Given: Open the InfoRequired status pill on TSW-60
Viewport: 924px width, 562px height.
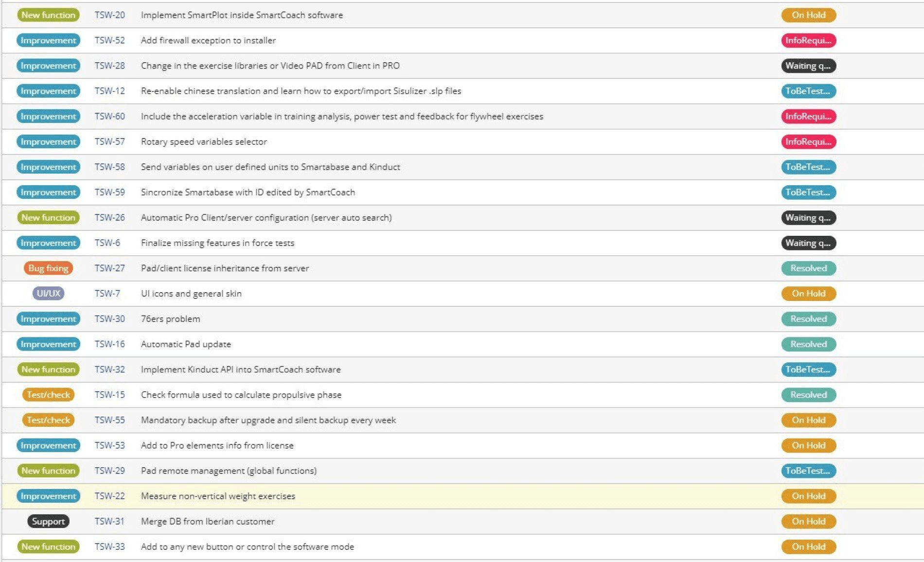Looking at the screenshot, I should tap(808, 116).
